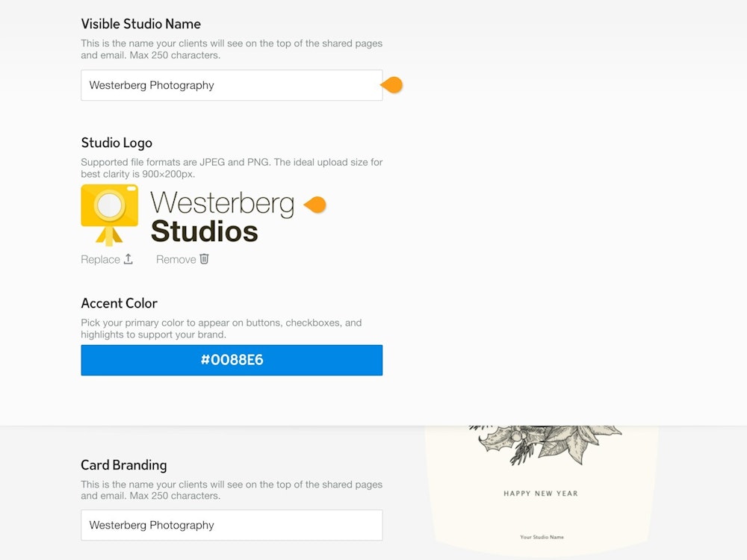Click the orange marker beside the studio name field

(x=393, y=85)
